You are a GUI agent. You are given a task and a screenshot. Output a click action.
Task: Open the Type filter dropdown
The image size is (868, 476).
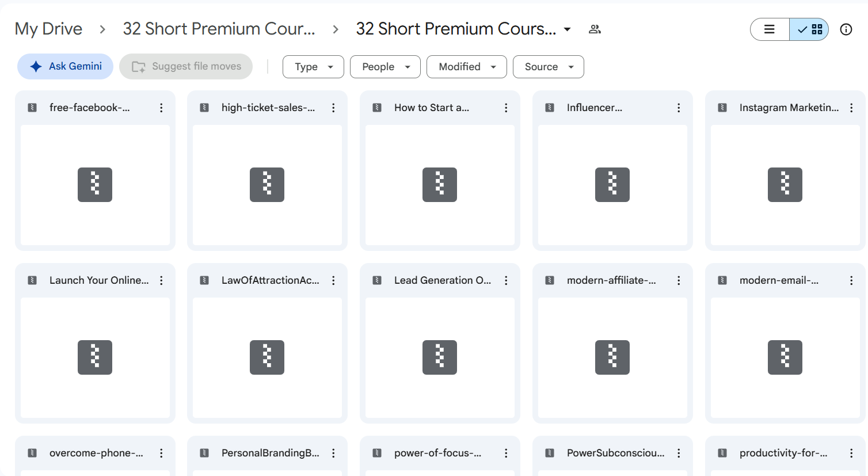coord(313,67)
